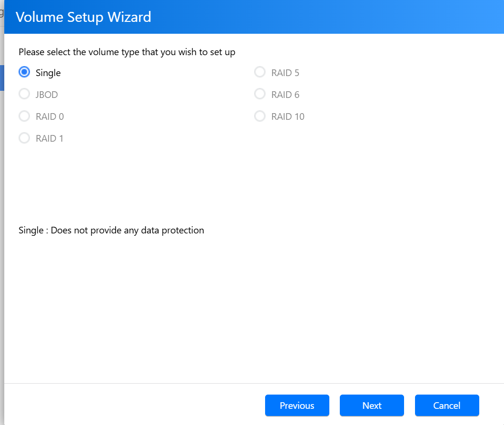Click the "Please select the volume type" instruction

127,52
